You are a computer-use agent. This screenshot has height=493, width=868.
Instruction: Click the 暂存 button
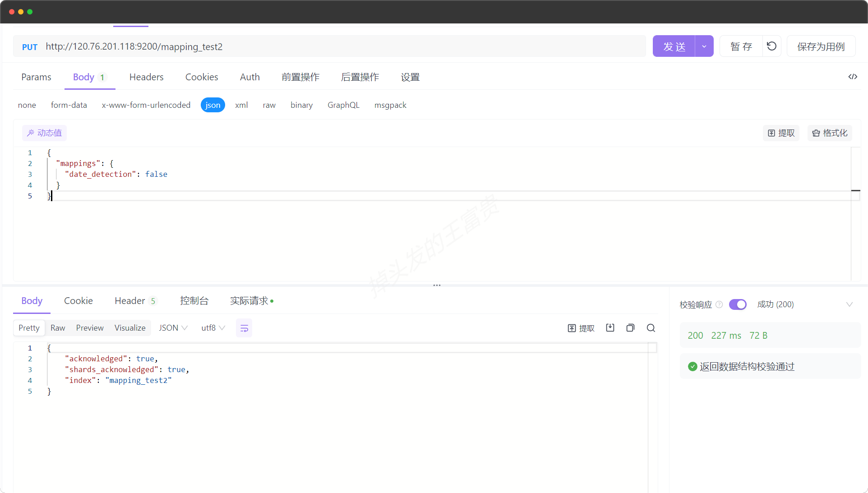tap(741, 46)
